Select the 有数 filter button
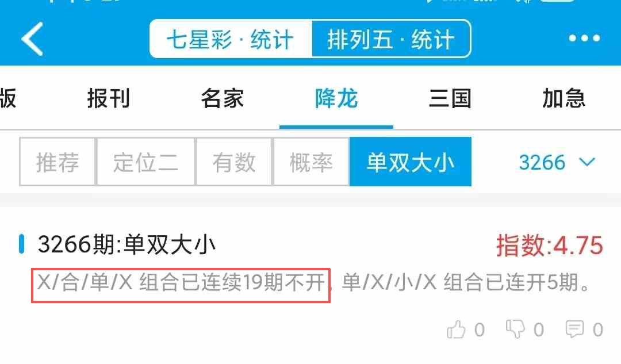 tap(233, 162)
